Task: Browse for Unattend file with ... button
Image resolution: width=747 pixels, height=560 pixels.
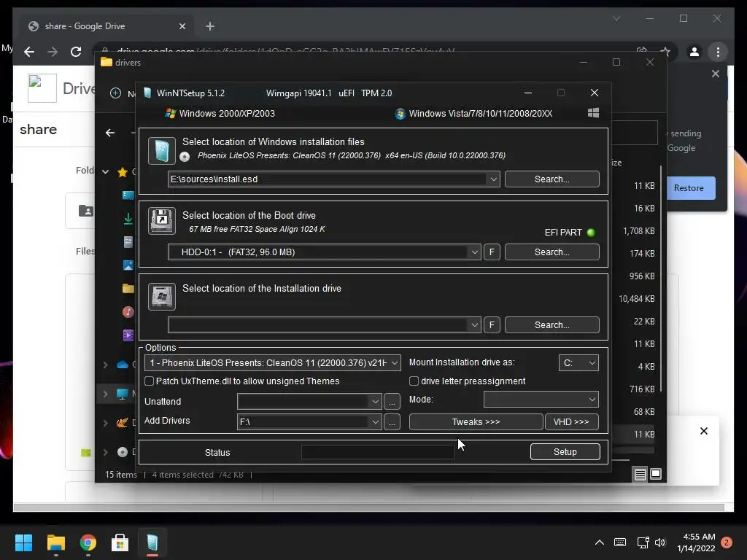Action: pyautogui.click(x=392, y=402)
